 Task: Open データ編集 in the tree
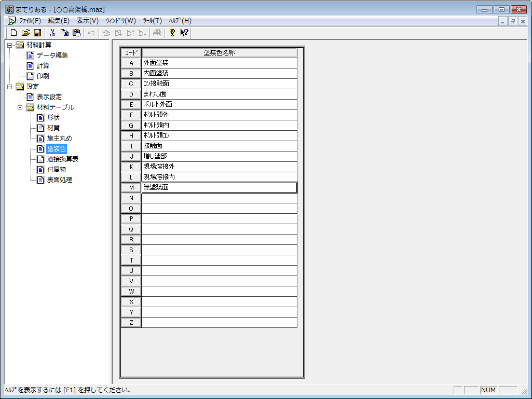(x=52, y=56)
